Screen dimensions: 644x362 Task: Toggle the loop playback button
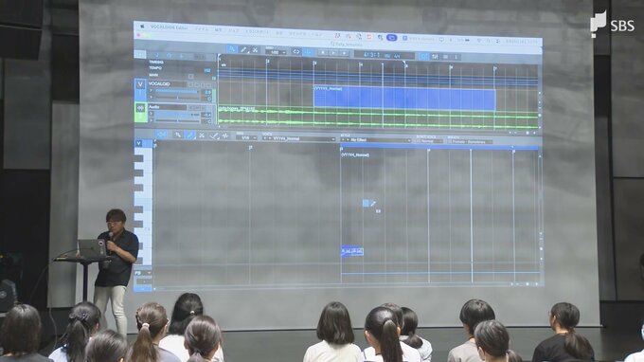pos(296,52)
